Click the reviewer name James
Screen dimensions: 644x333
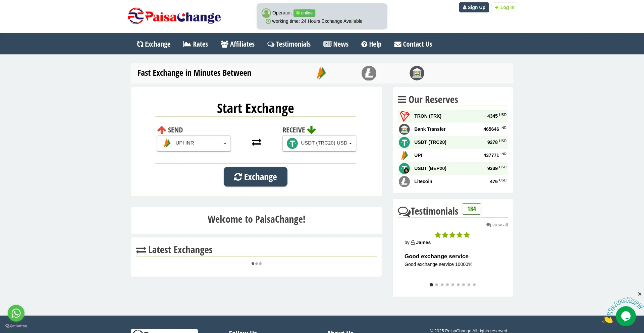pos(423,242)
